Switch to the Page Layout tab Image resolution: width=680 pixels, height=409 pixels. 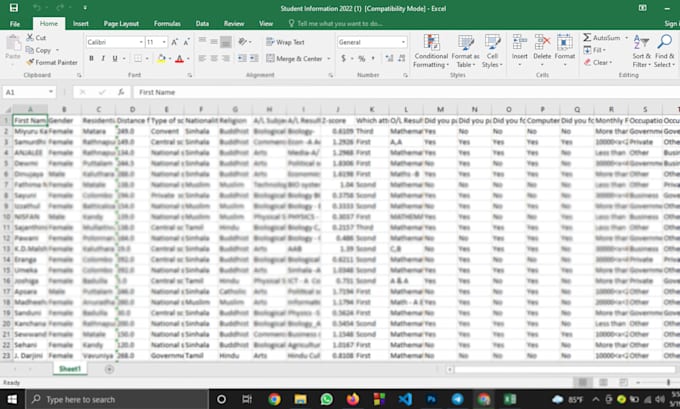[121, 23]
